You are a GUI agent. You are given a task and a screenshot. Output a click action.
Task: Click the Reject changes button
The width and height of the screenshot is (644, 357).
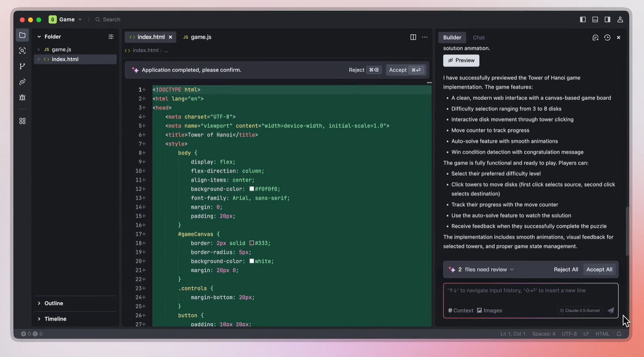tap(365, 70)
